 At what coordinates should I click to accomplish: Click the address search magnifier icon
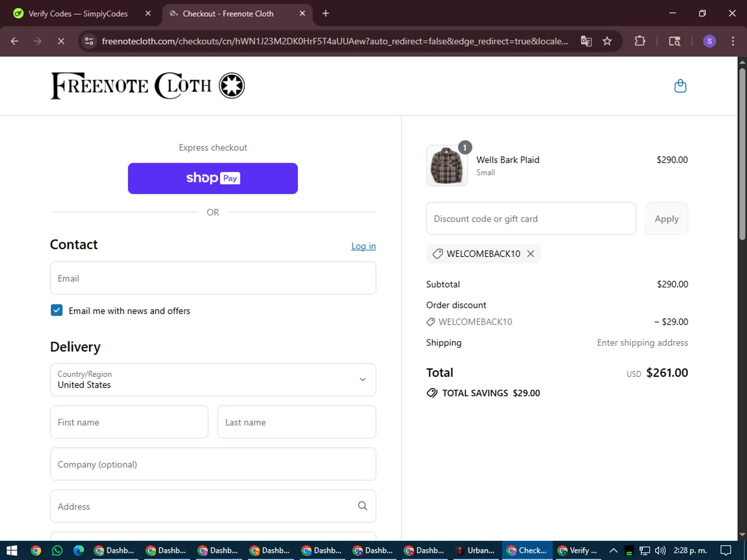pyautogui.click(x=363, y=506)
